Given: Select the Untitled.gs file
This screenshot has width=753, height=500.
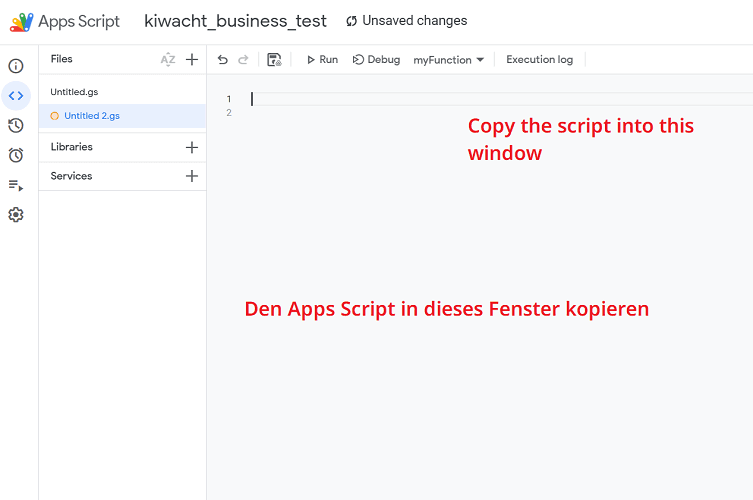Looking at the screenshot, I should click(75, 92).
